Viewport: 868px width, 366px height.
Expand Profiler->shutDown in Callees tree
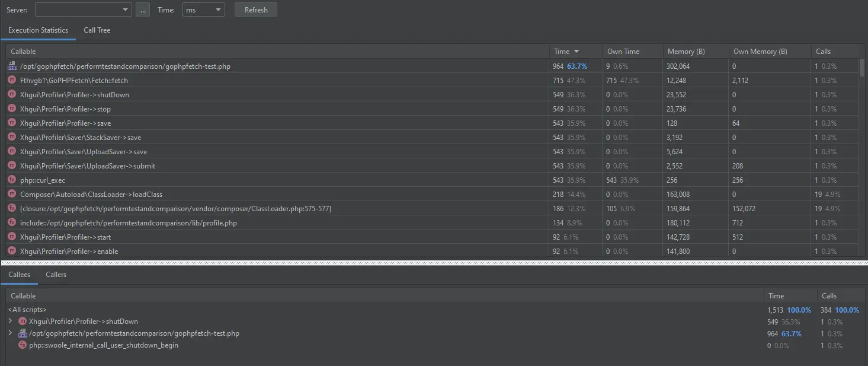[10, 322]
